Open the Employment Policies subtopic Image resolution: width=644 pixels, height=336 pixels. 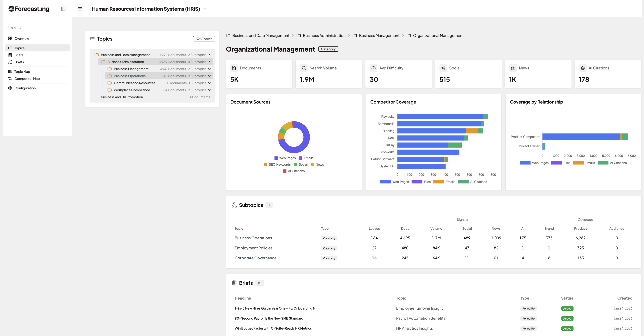[x=254, y=248]
